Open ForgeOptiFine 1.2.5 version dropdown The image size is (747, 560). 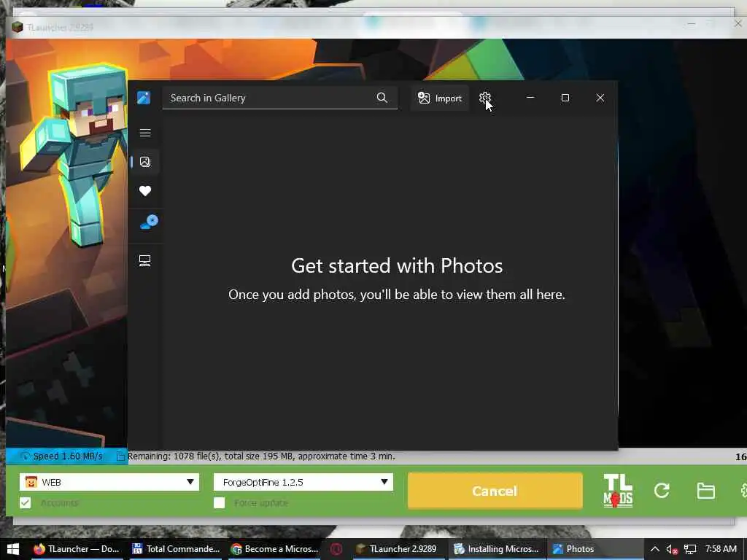303,482
